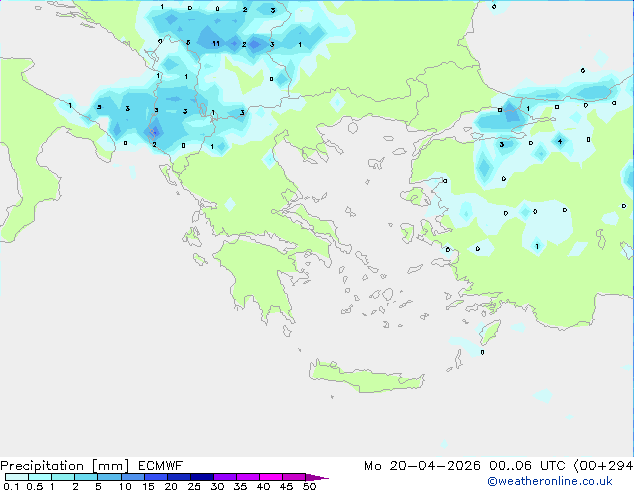
Task: Click the '00..06 UTC' time range text
Action: (526, 466)
